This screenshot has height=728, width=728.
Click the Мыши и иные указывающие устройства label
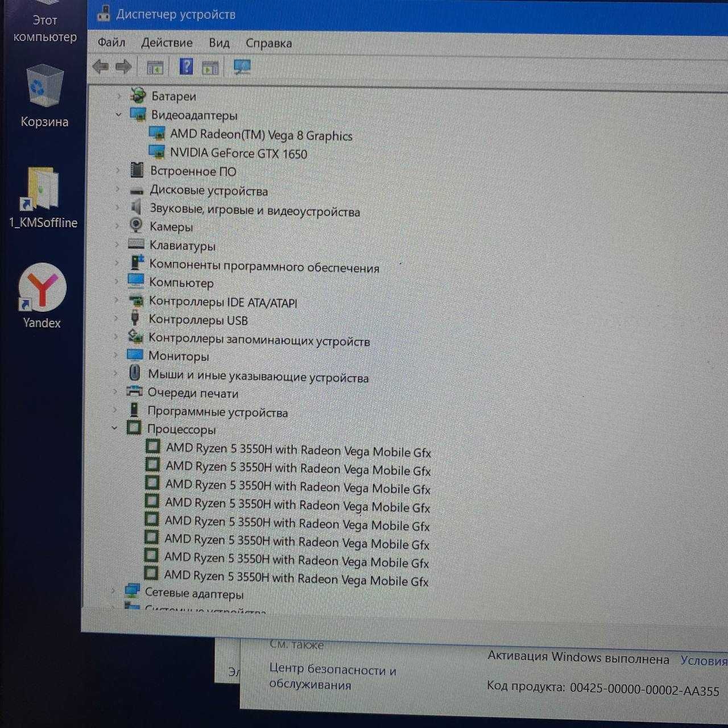pyautogui.click(x=258, y=376)
